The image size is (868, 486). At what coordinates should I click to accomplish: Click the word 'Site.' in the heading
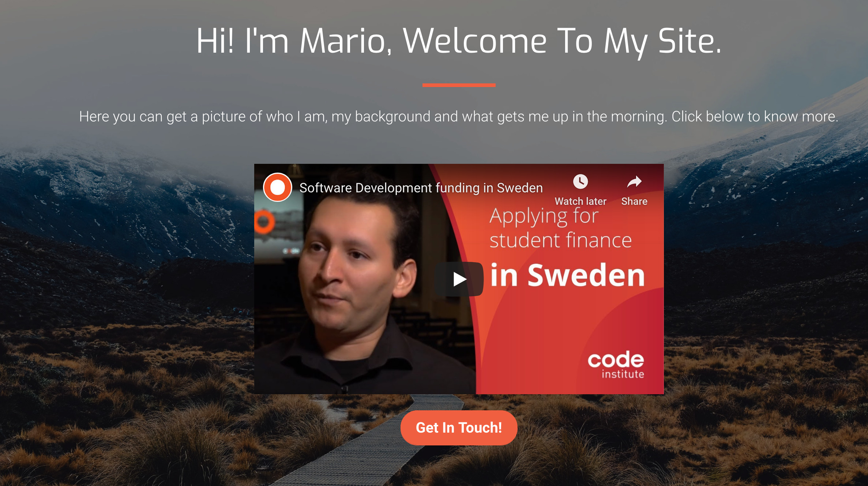690,41
